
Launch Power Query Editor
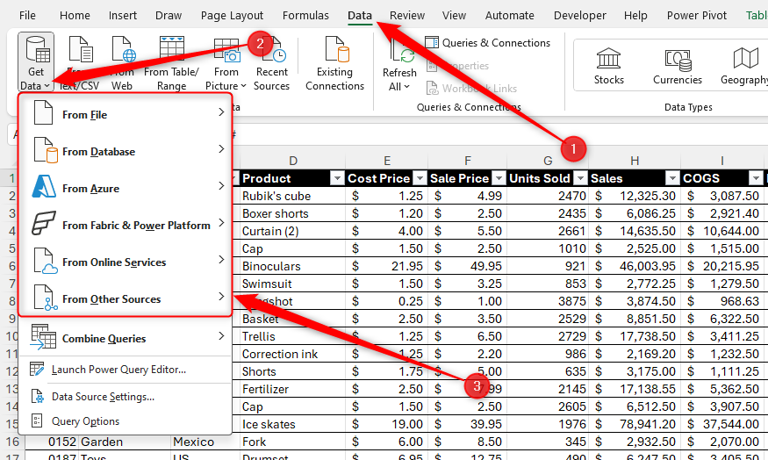125,369
